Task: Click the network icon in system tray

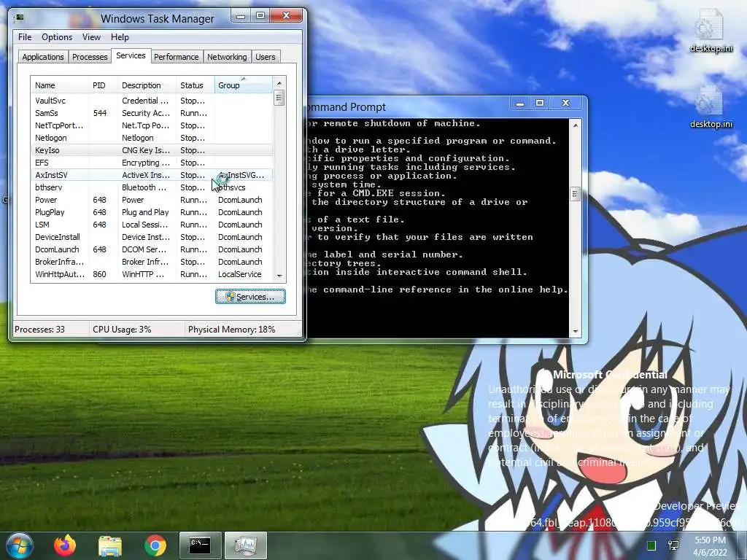Action: click(673, 545)
